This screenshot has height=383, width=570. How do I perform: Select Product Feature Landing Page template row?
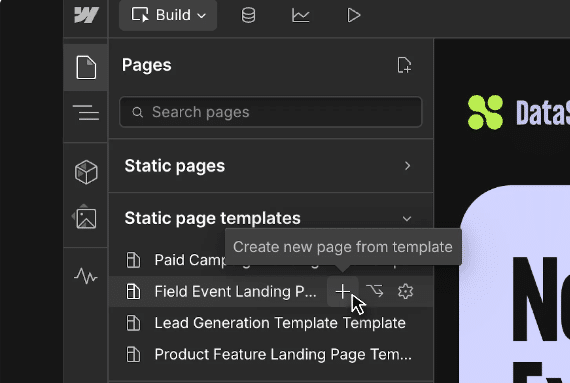pyautogui.click(x=271, y=354)
